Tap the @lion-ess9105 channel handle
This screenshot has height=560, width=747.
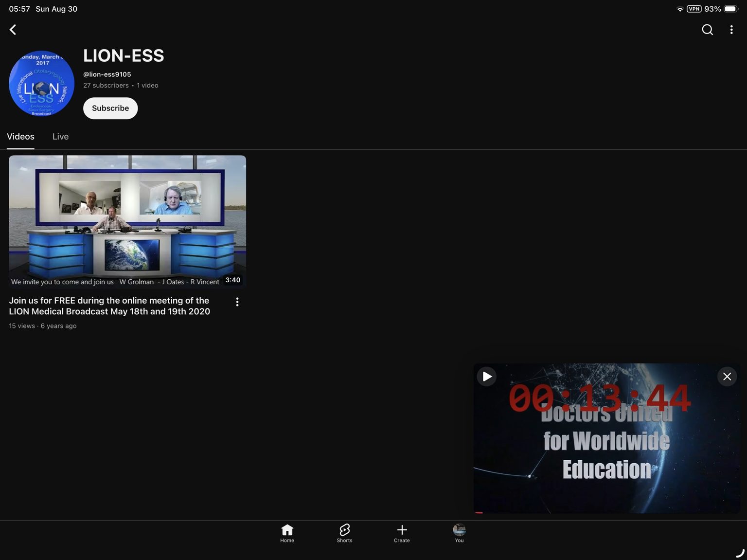coord(107,74)
